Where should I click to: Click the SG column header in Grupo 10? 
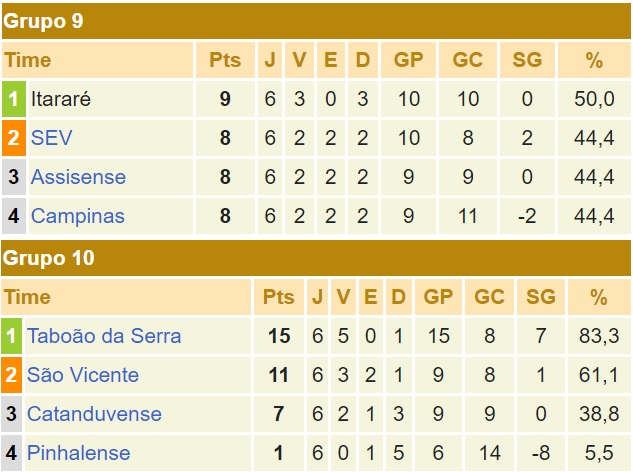[541, 297]
